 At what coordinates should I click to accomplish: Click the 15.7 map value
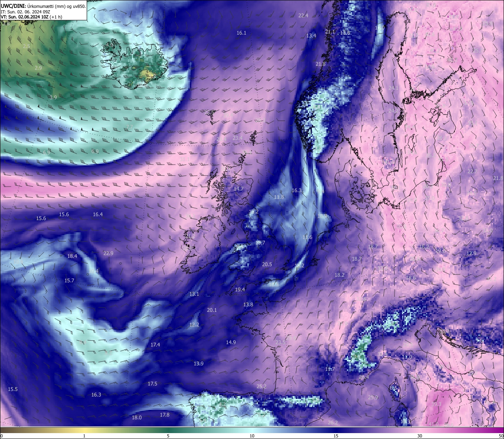69,280
